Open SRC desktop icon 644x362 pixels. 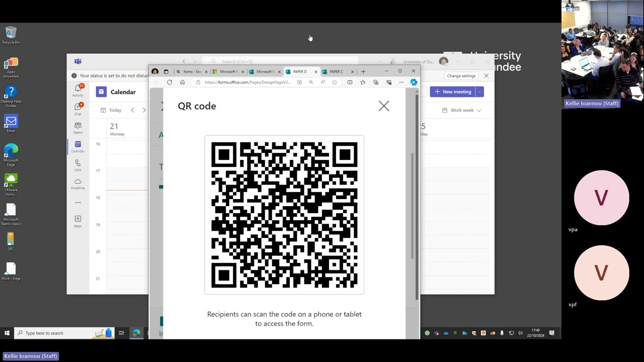pos(11,242)
